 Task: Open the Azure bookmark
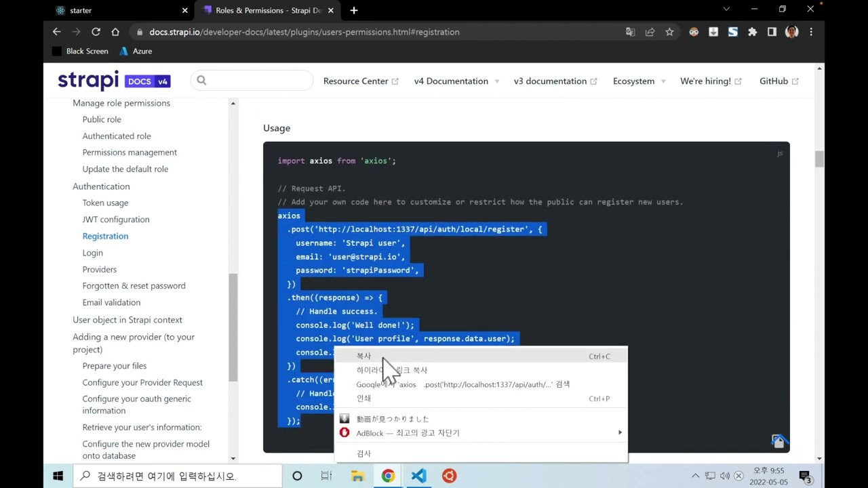click(x=136, y=51)
